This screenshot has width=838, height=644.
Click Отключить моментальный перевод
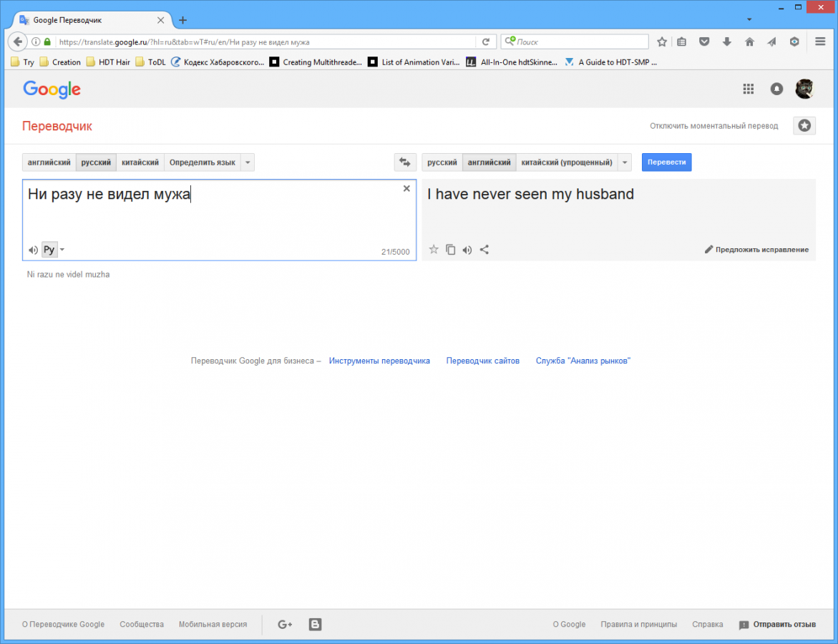714,126
